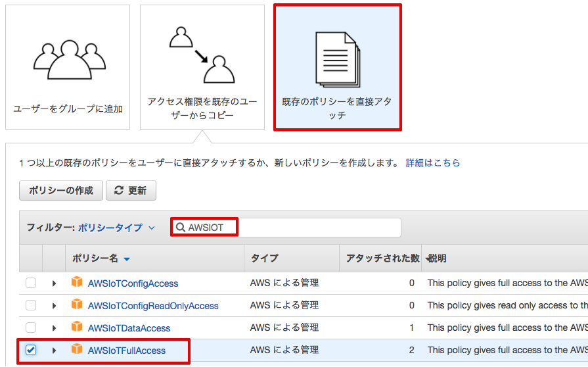This screenshot has height=367, width=588.
Task: Open the AWSIoTFullAccess policy link
Action: click(127, 351)
